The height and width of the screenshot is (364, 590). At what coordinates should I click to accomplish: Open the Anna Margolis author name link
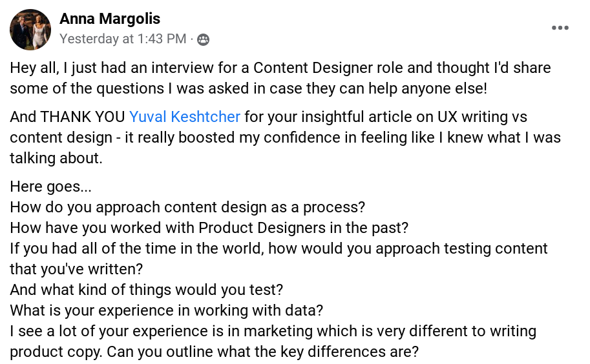coord(110,19)
